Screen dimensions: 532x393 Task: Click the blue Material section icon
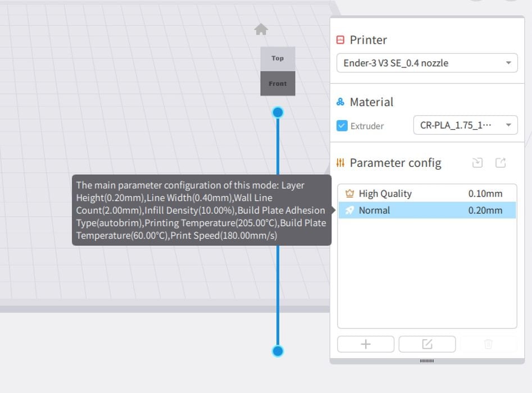coord(340,102)
